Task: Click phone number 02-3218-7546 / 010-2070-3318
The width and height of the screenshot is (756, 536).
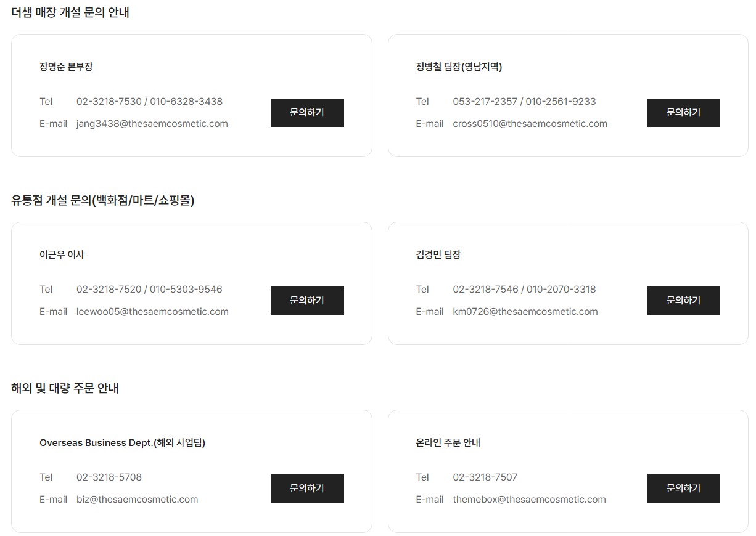Action: (x=525, y=290)
